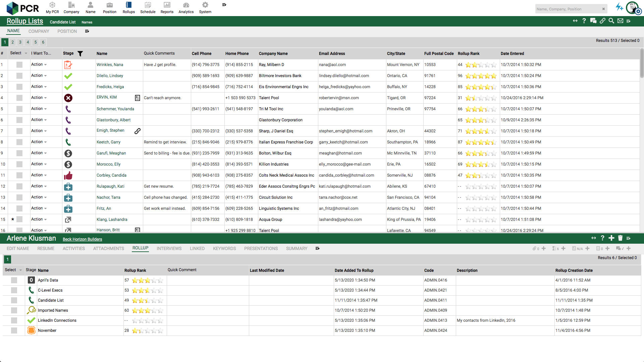Check the select box for Wrinkles, Nana
The image size is (644, 362).
pos(19,65)
